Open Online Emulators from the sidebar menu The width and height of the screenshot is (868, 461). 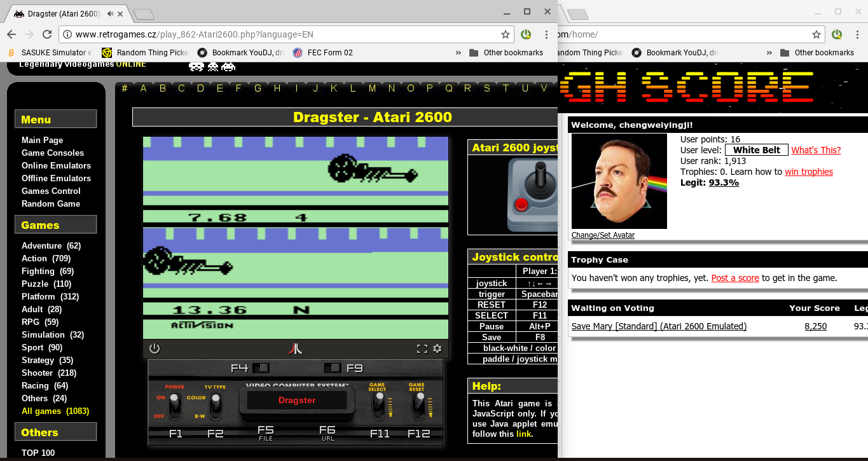pos(56,165)
